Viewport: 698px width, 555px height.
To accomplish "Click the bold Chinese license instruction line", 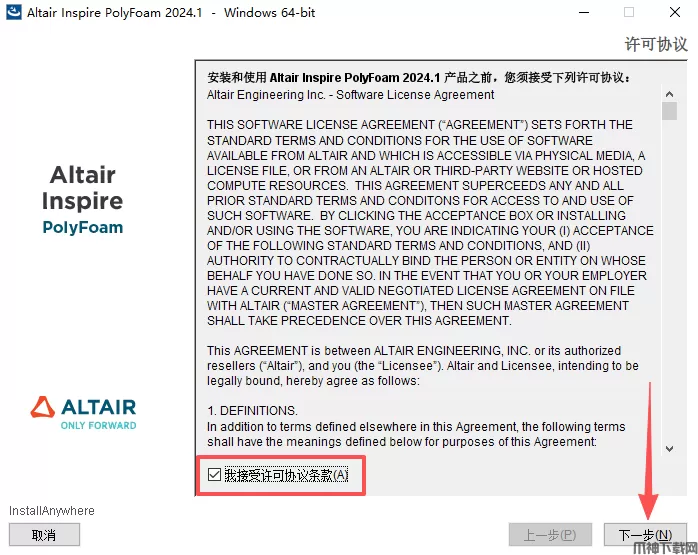I will [418, 77].
